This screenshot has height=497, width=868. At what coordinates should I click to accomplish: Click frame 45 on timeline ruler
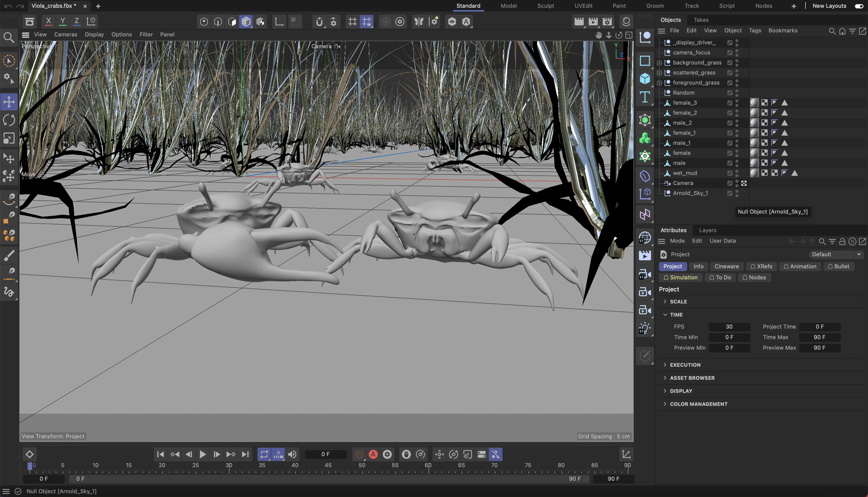tap(328, 466)
